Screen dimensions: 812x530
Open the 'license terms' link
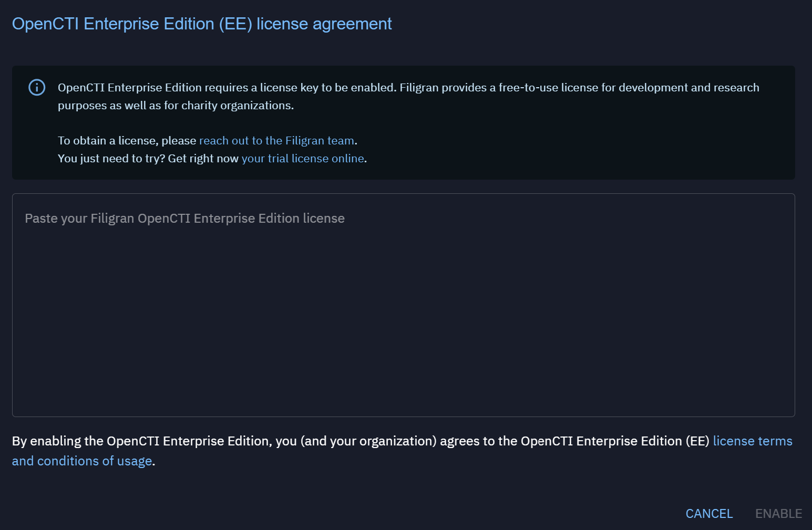tap(752, 441)
